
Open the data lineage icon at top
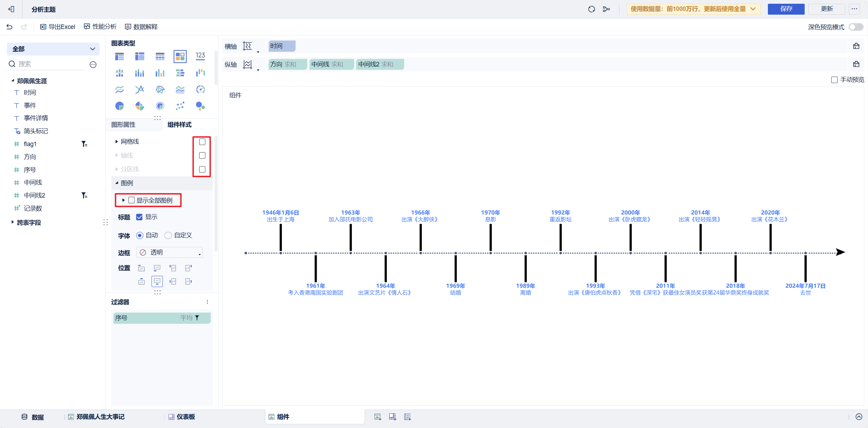click(x=606, y=9)
